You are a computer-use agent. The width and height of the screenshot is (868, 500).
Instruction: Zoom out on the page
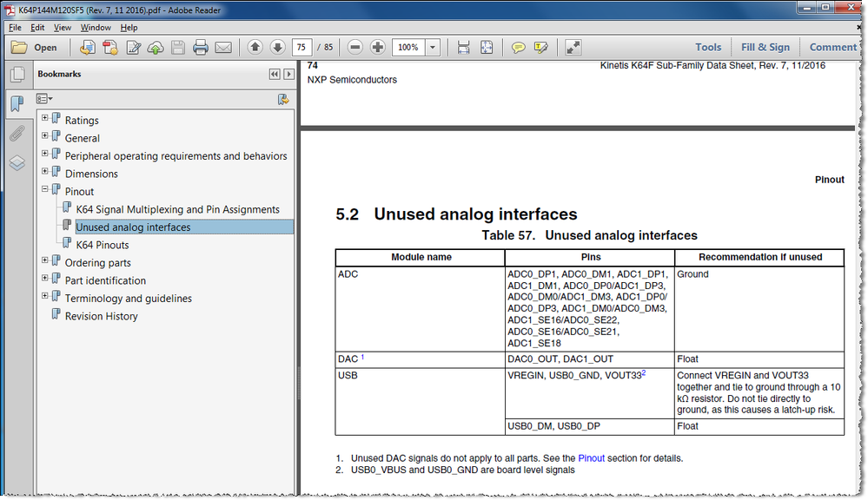[x=355, y=47]
